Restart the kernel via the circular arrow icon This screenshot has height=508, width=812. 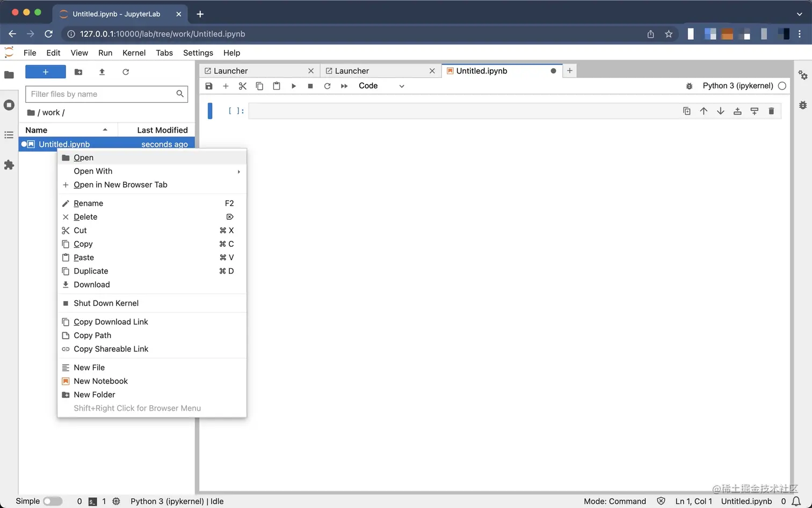pos(327,86)
